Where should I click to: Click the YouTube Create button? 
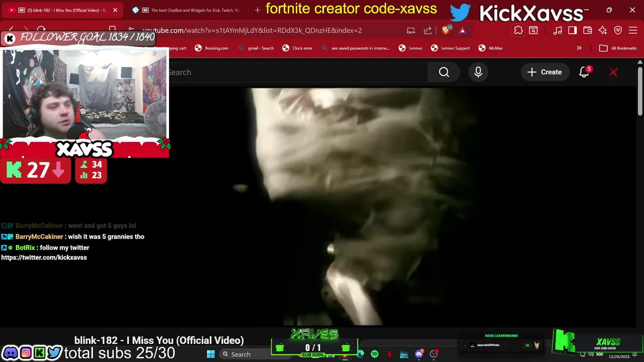point(544,72)
